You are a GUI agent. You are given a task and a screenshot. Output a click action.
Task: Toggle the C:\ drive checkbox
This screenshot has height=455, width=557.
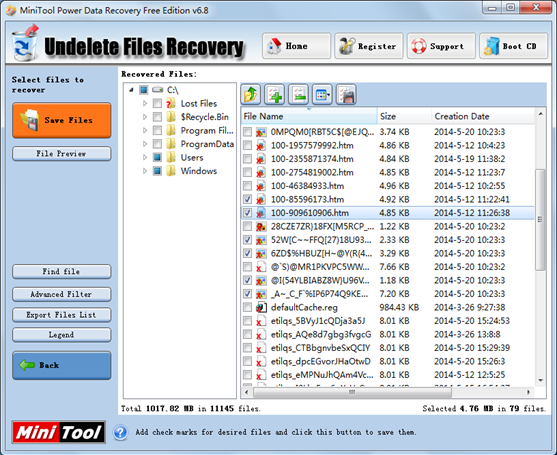click(144, 90)
